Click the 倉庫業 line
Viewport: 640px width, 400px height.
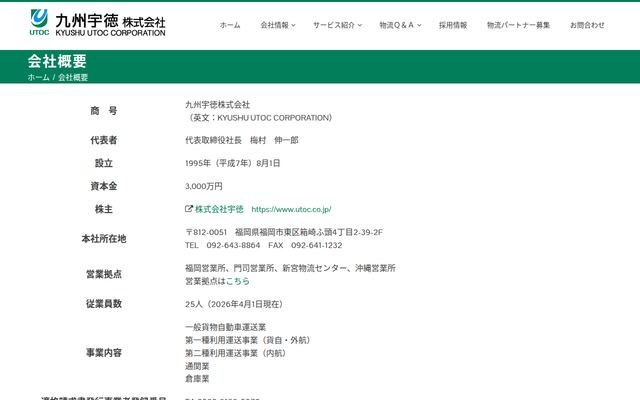click(x=197, y=379)
